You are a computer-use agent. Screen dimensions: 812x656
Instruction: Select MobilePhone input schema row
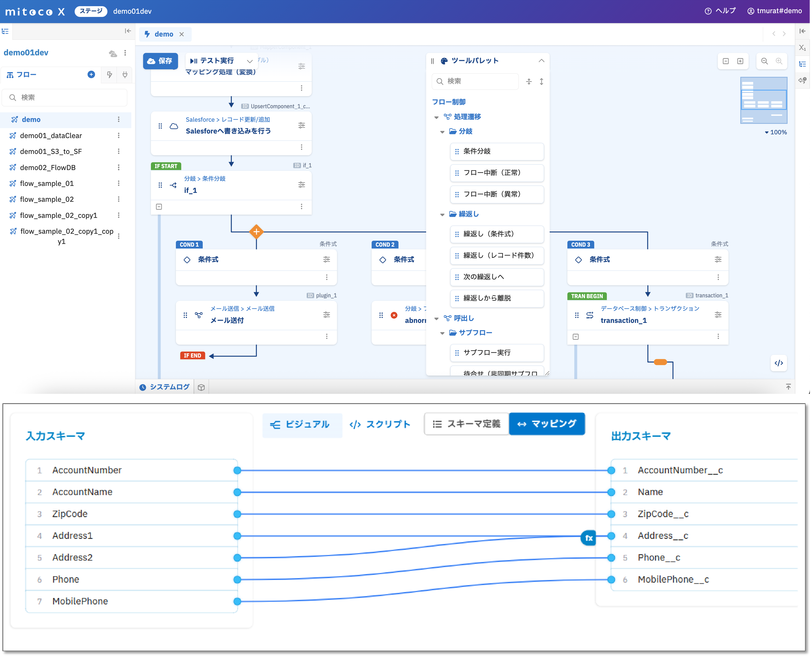131,601
